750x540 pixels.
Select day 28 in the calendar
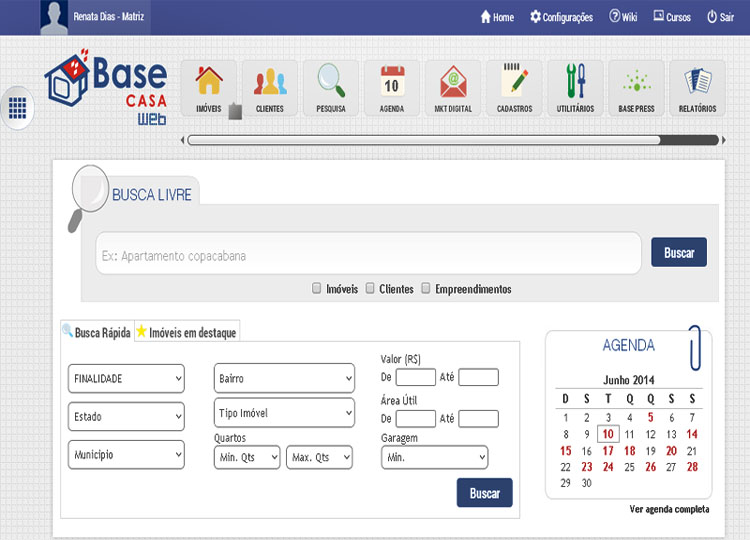pos(692,467)
